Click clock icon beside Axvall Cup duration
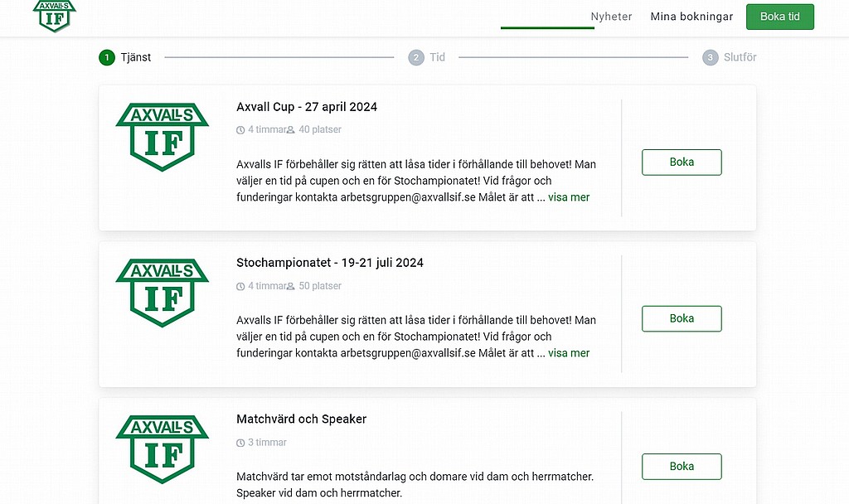Image resolution: width=849 pixels, height=504 pixels. click(240, 130)
